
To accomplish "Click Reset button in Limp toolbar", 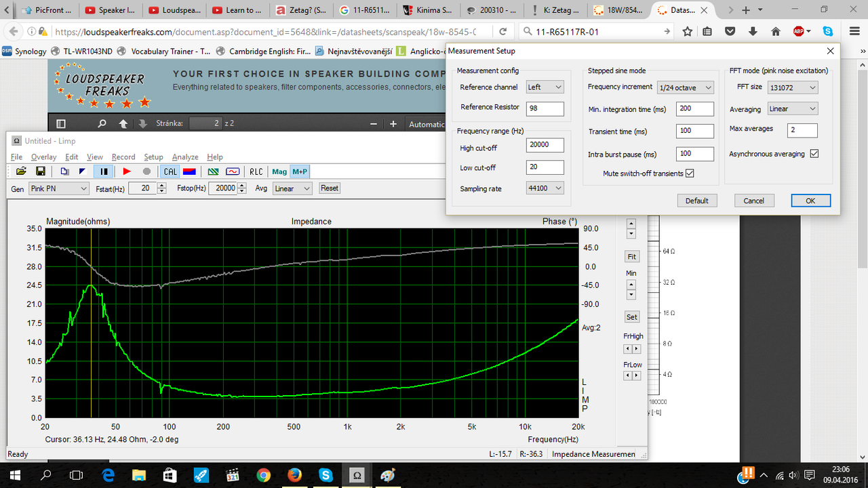I will 330,188.
